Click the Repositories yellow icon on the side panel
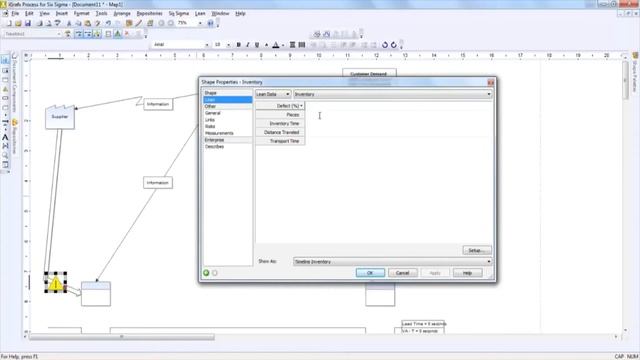Image resolution: width=640 pixels, height=360 pixels. point(15,122)
